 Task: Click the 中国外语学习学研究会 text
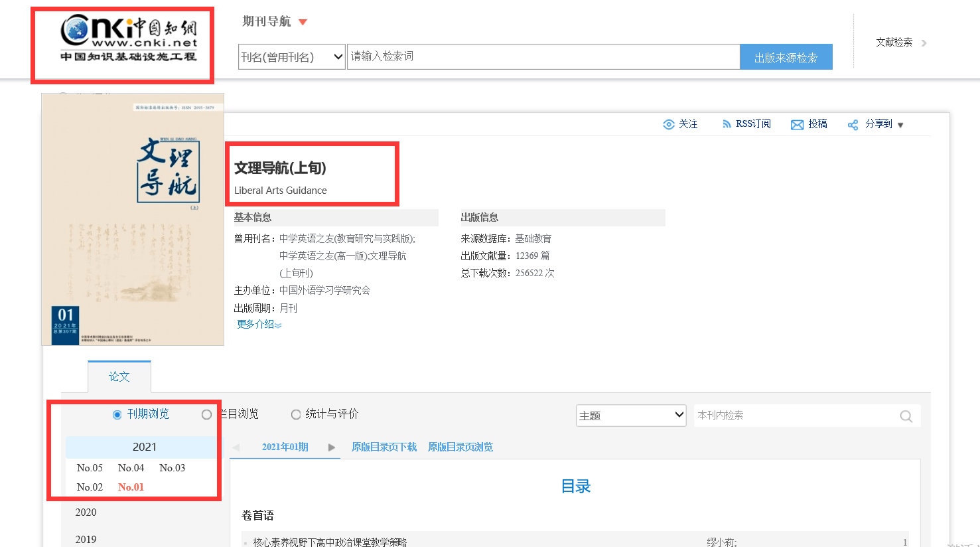pyautogui.click(x=324, y=291)
